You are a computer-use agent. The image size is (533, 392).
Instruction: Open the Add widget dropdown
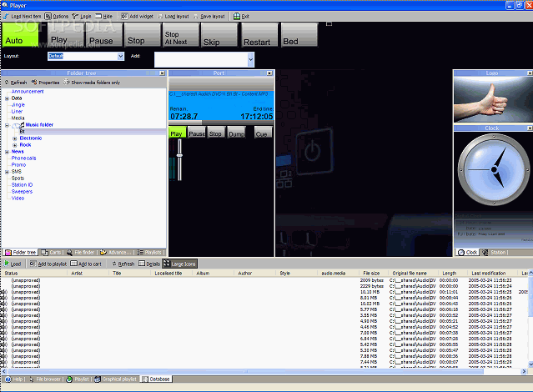point(250,59)
